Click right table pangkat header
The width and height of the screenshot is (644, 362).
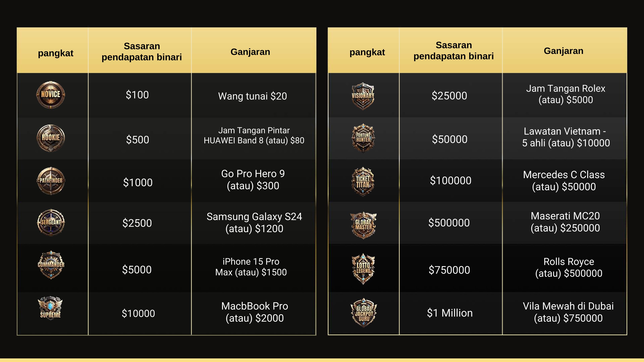[x=367, y=52]
